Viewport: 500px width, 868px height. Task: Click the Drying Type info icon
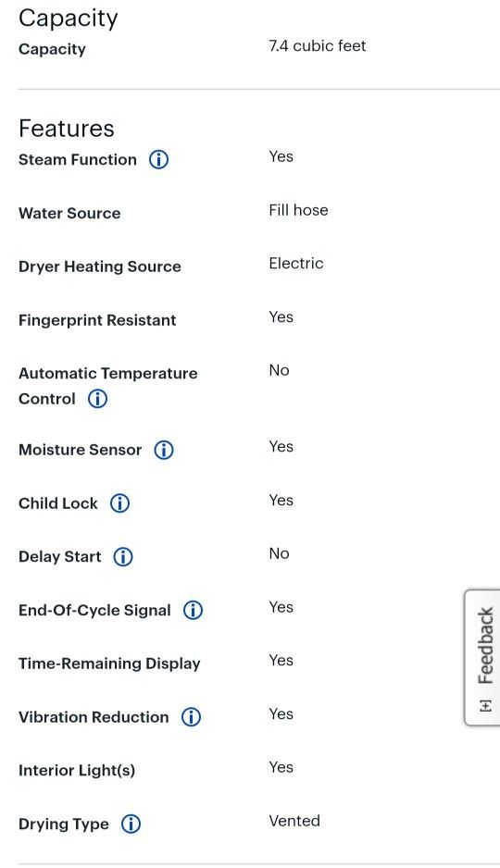tap(131, 825)
